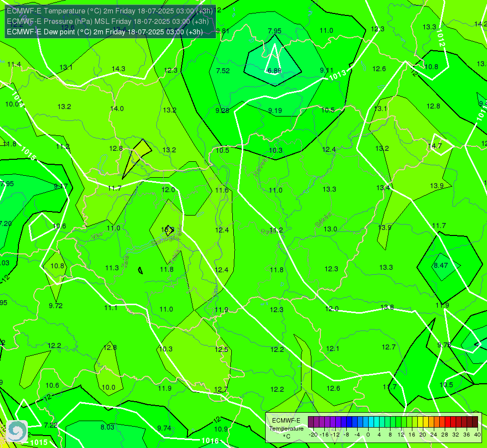
Task: Click the 1012 isobar label
Action: 441,38
